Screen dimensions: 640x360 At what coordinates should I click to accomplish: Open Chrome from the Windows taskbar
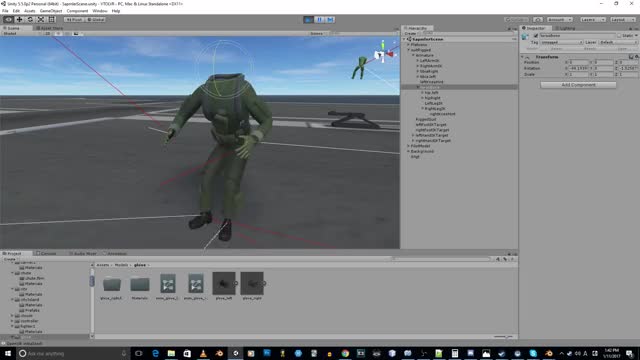coord(345,353)
